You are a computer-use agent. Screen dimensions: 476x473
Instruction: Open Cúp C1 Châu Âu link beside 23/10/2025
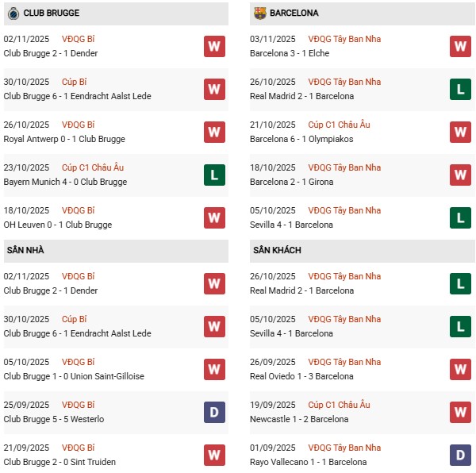[94, 167]
